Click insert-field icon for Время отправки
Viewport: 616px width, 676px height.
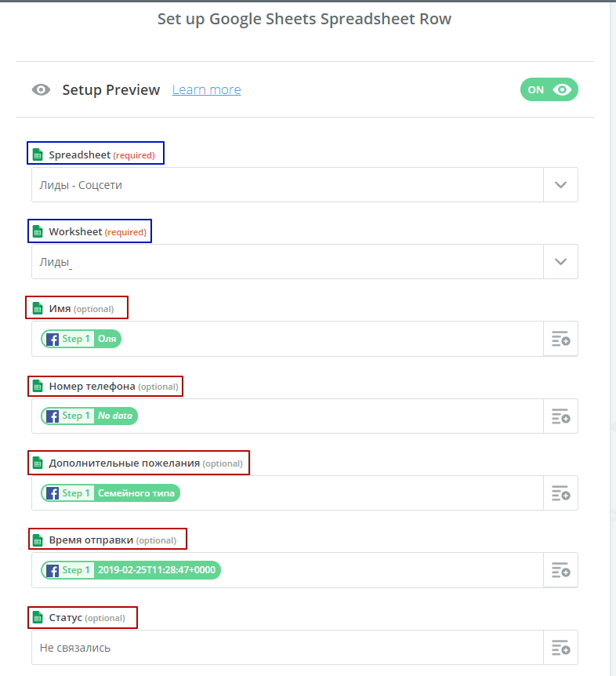point(560,570)
